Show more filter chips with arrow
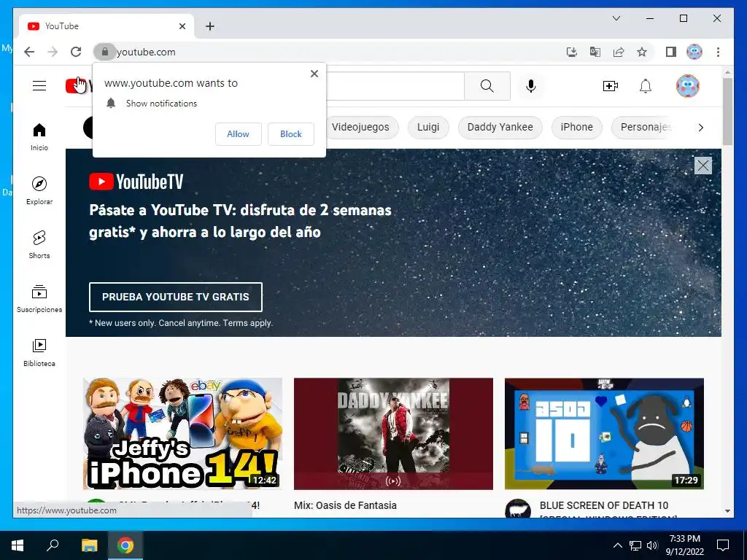The width and height of the screenshot is (747, 560). click(x=700, y=127)
